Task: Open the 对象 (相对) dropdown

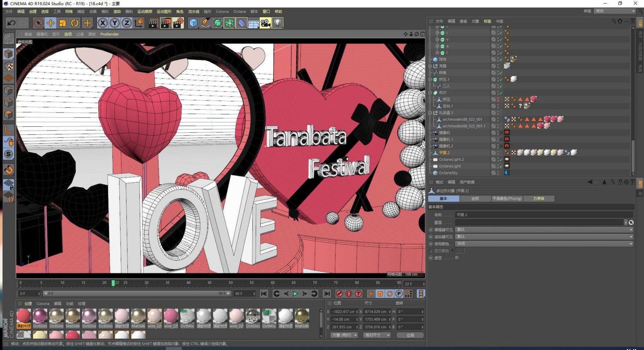Action: click(344, 335)
